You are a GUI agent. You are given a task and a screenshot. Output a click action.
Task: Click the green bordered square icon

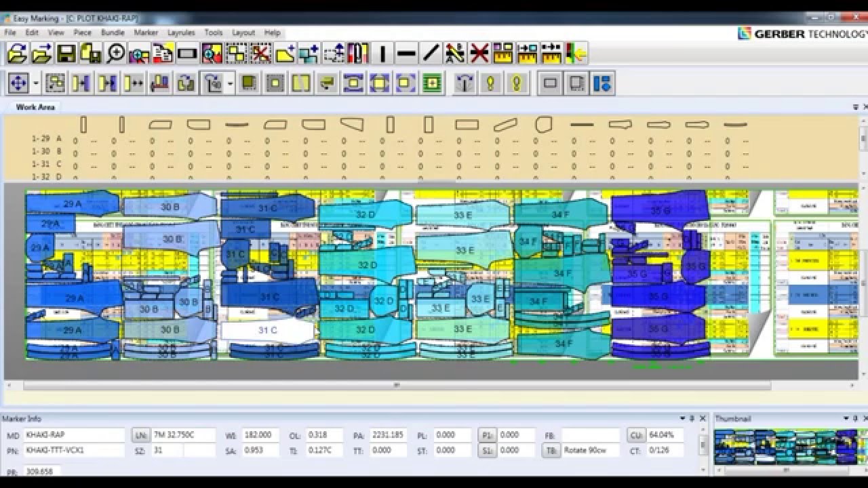[432, 83]
